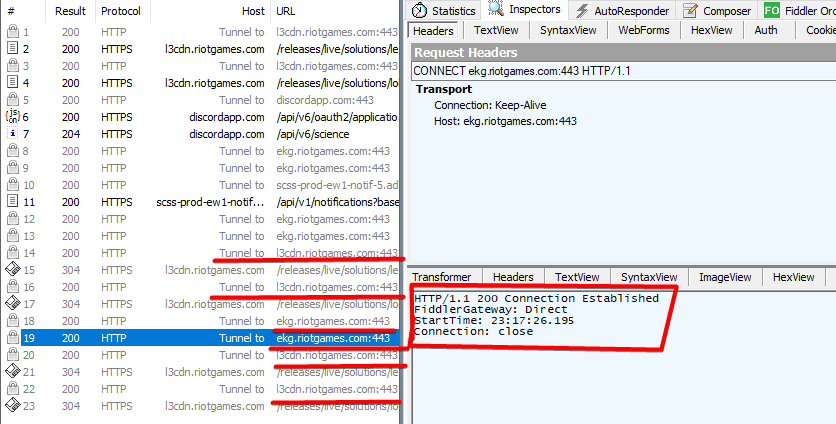Open the Fiddler Orchestra tab
Viewport: 836px width, 424px height.
(799, 11)
